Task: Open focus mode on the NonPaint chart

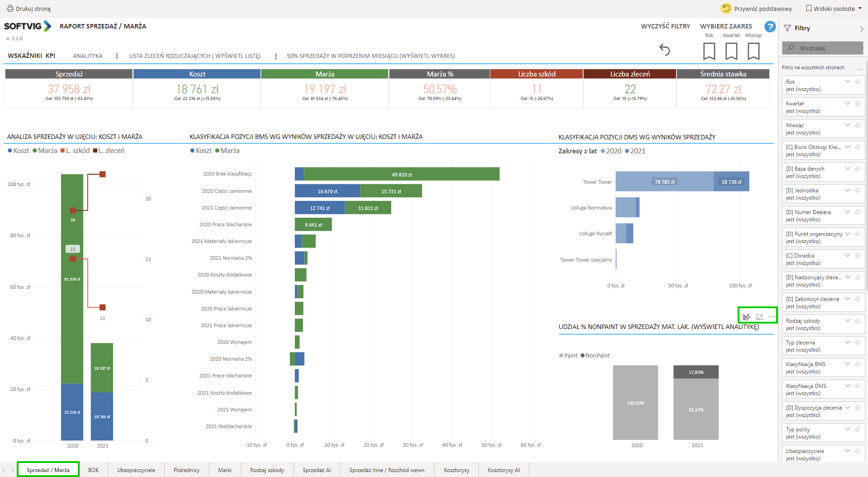Action: [759, 317]
